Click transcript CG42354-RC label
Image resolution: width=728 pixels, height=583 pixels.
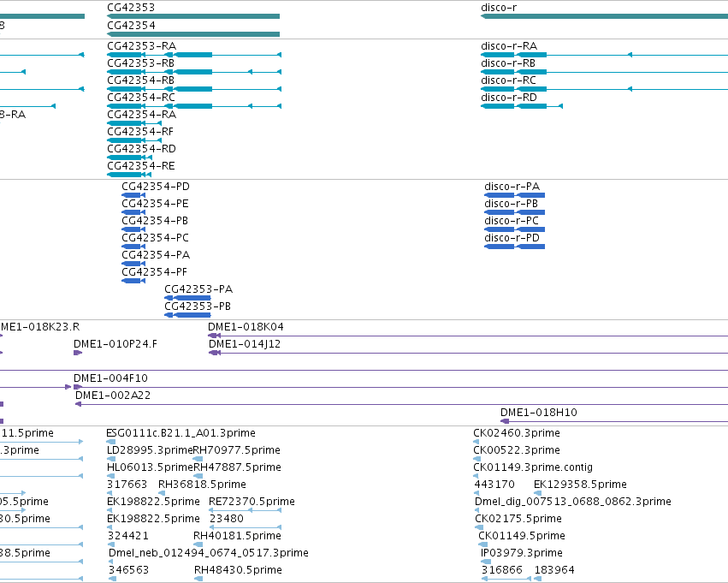pos(141,98)
